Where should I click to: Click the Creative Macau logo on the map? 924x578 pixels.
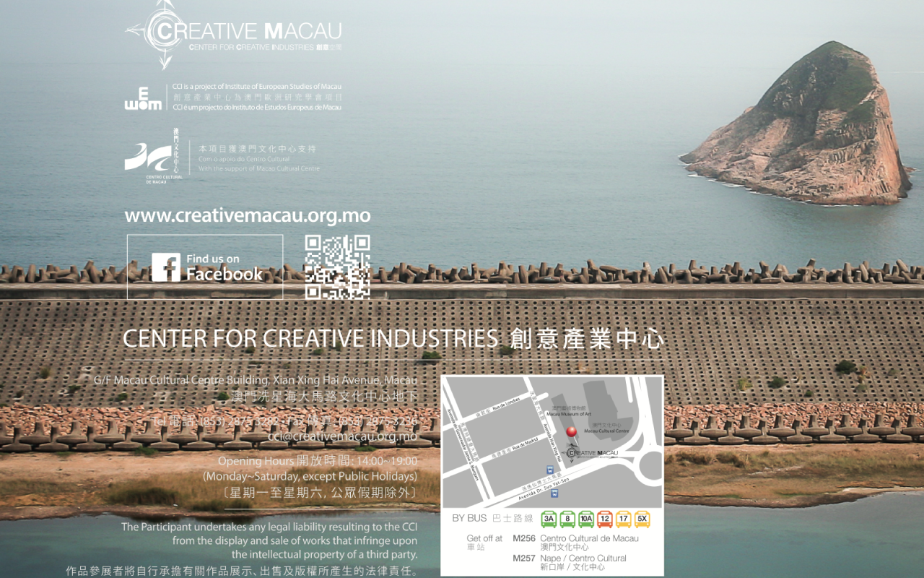coord(590,453)
